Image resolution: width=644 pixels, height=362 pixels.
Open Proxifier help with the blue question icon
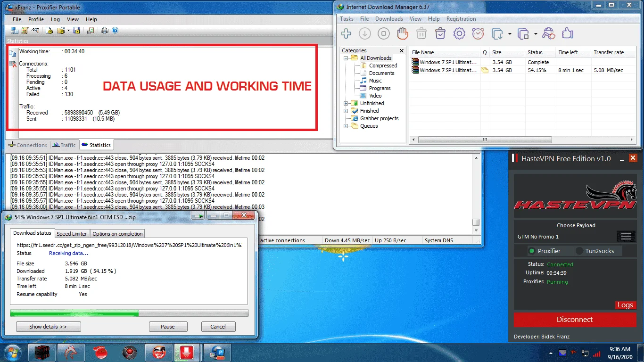tap(115, 31)
